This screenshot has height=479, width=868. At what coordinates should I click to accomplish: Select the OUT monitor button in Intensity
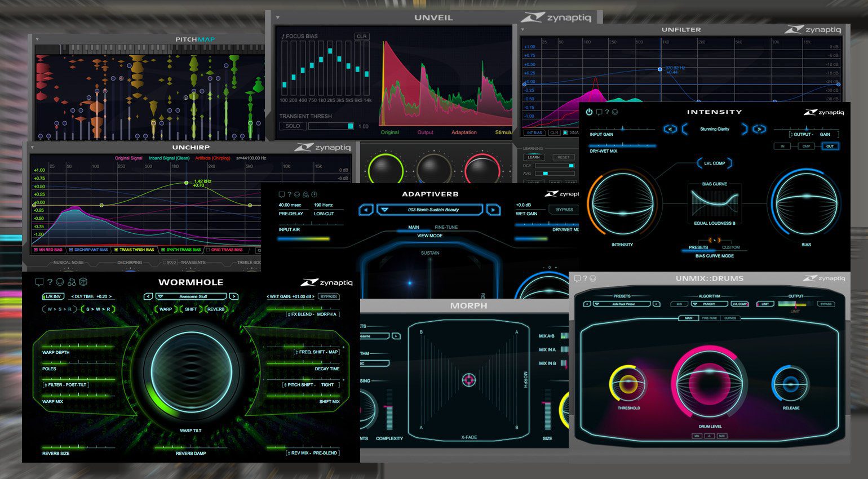(x=830, y=146)
